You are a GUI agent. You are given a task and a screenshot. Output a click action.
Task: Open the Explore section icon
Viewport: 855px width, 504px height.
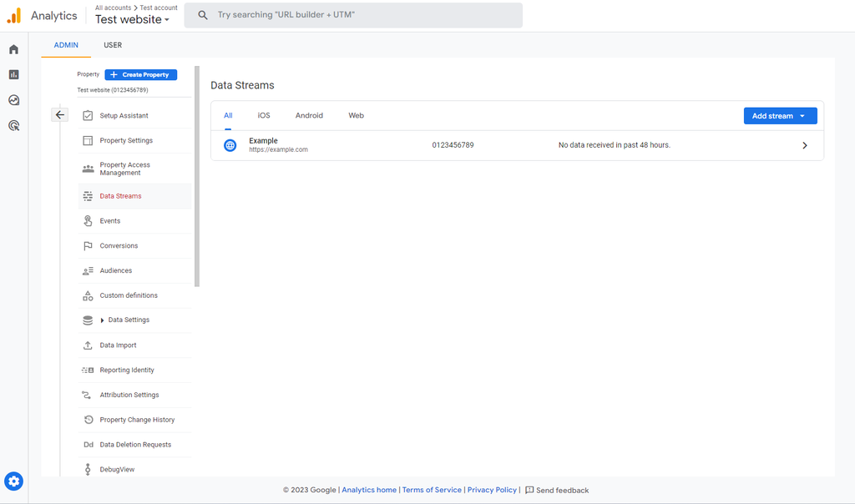click(13, 99)
